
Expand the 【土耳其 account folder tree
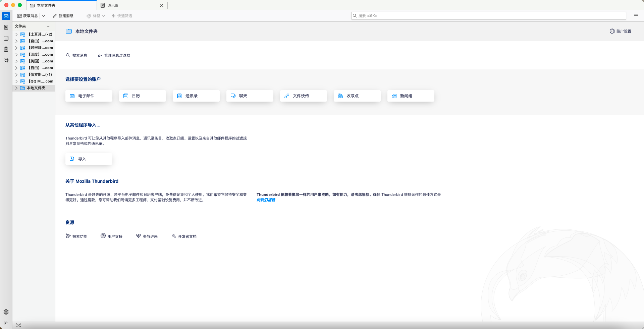pos(16,35)
